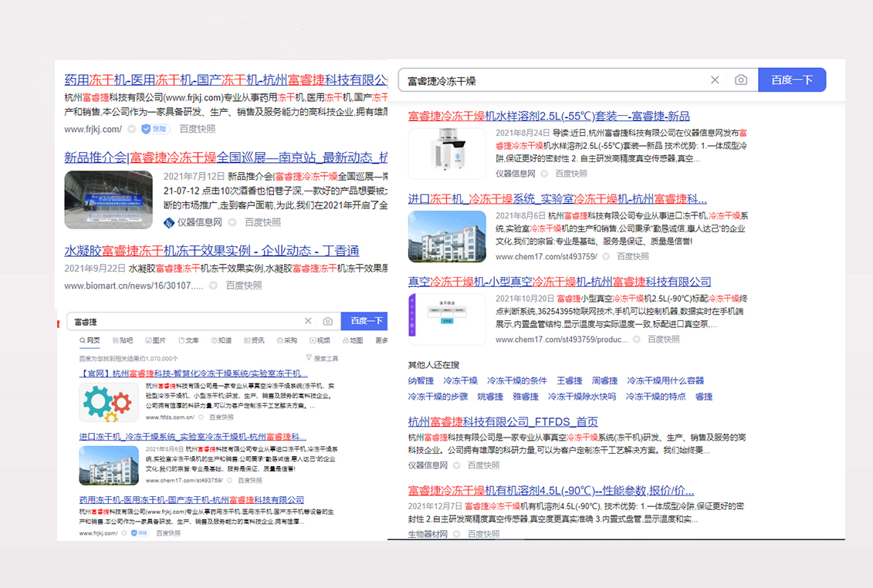Viewport: 873px width, 588px height.
Task: Open the 搜索工具 filter icon
Action: (x=310, y=358)
